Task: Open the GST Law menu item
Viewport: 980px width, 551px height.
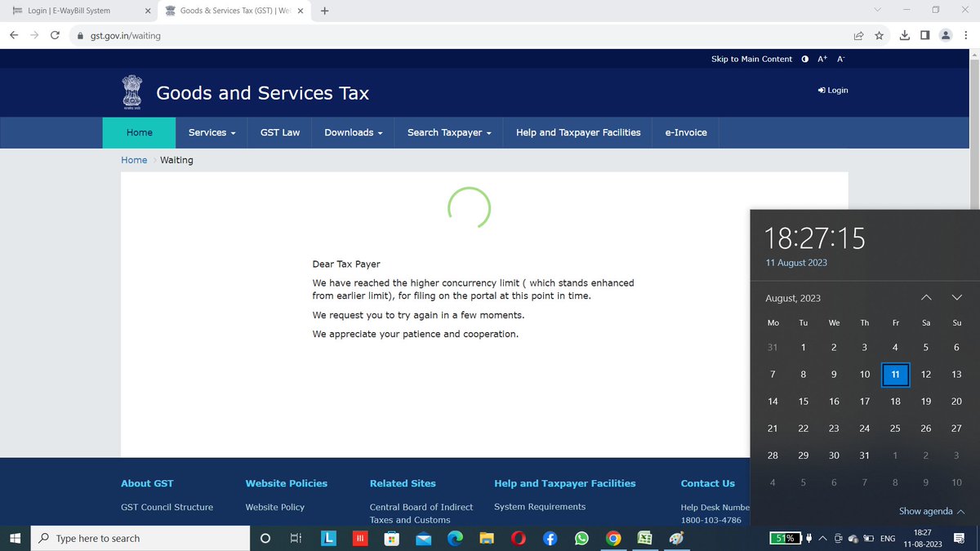Action: (280, 132)
